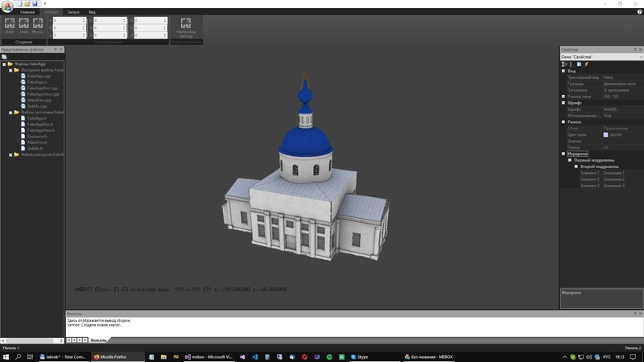Viewport: 644px width, 362px height.
Task: Click Заголовок value О программе
Action: 616,90
